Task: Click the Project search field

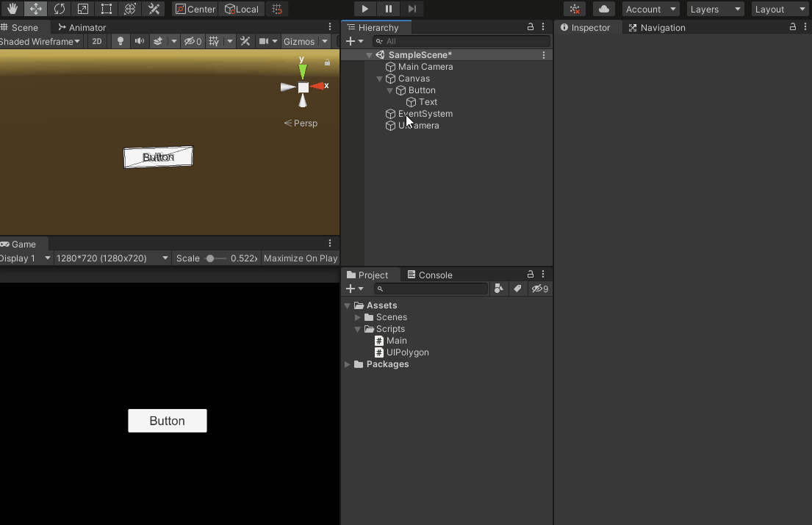Action: point(431,289)
